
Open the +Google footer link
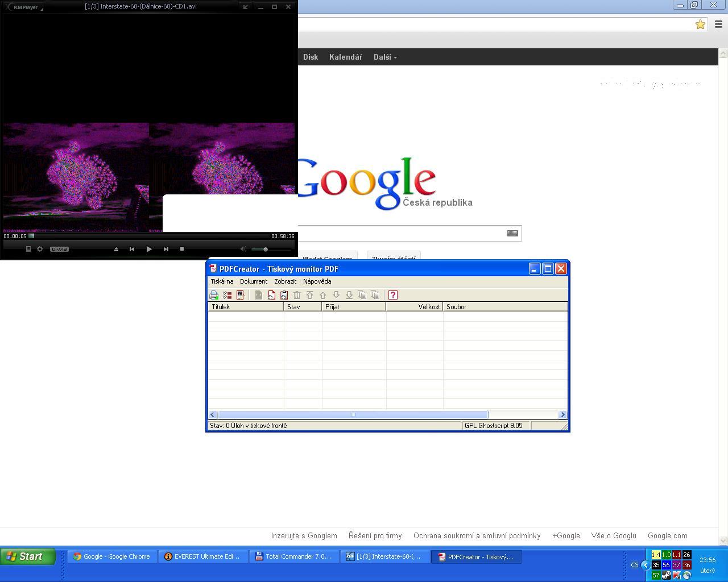click(566, 535)
